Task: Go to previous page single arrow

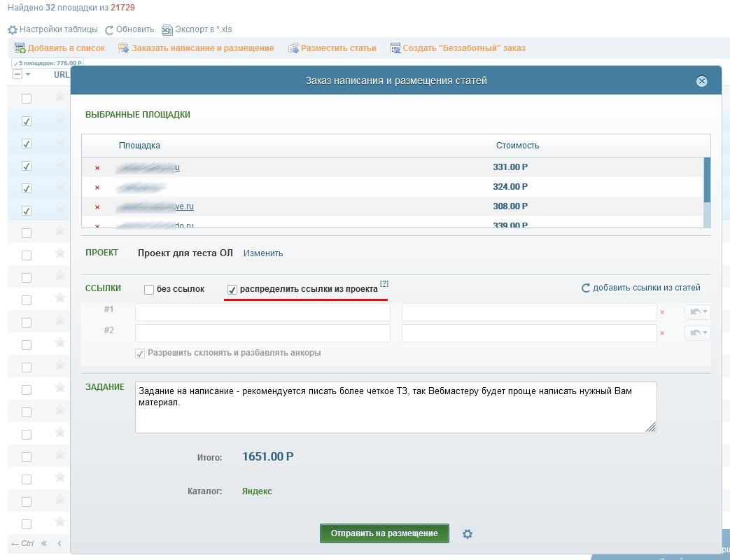Action: pos(59,543)
